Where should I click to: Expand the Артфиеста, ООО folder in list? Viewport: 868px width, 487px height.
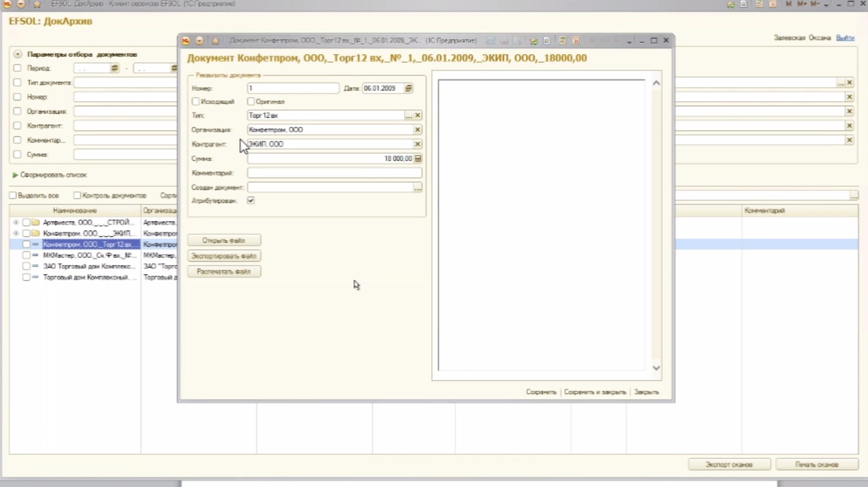click(16, 222)
